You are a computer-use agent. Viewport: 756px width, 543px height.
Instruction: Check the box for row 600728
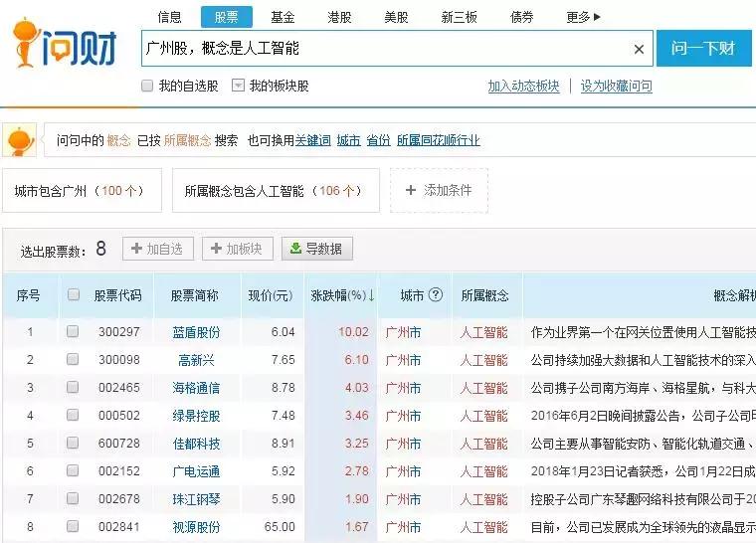pyautogui.click(x=73, y=443)
